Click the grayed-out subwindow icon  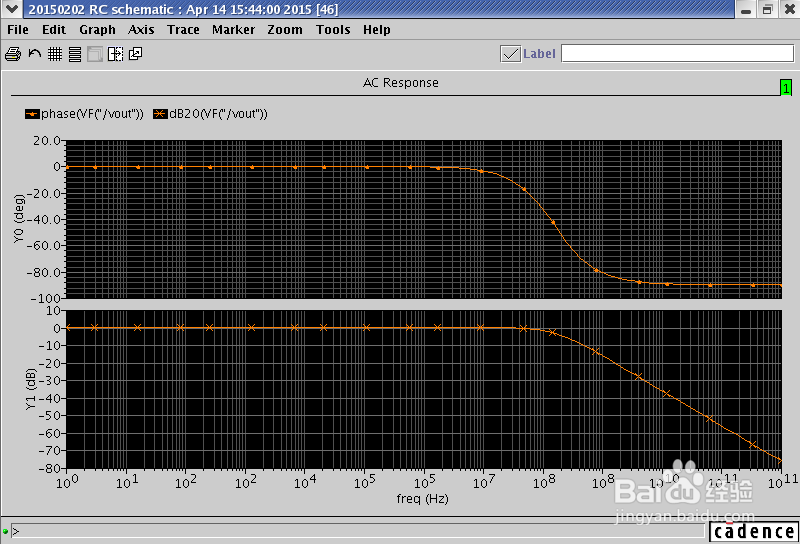[x=95, y=54]
